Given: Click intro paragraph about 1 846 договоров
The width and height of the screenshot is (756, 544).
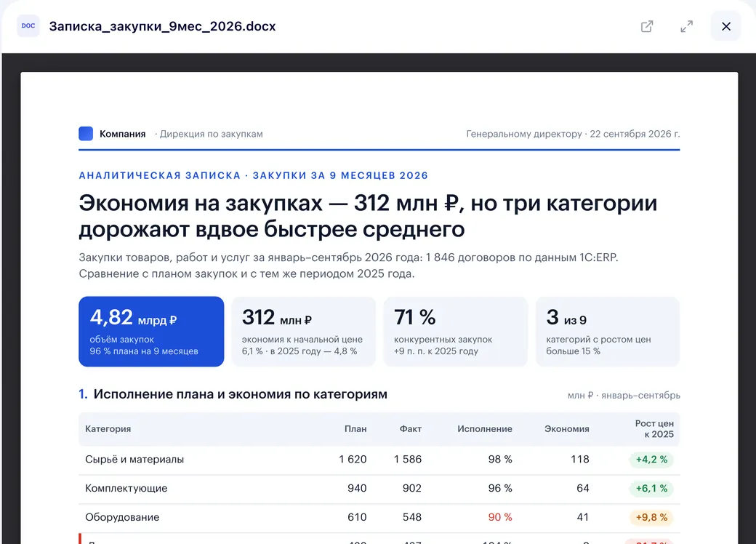Looking at the screenshot, I should (x=348, y=265).
